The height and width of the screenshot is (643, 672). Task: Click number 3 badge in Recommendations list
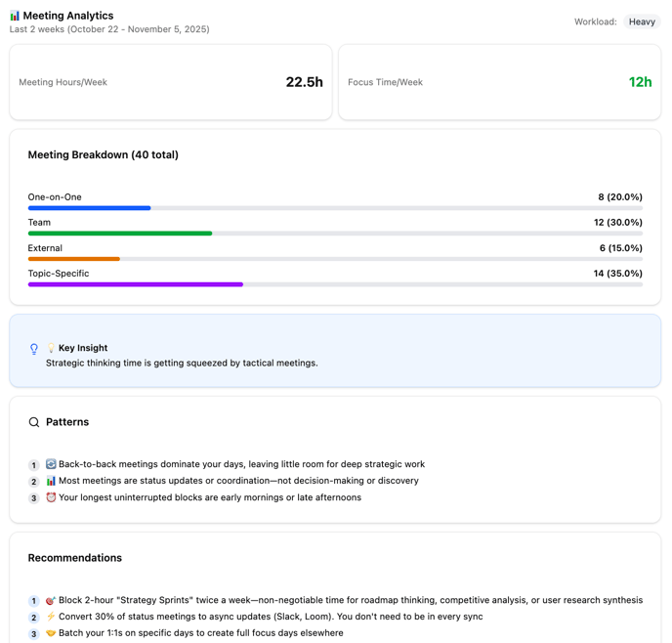click(33, 634)
